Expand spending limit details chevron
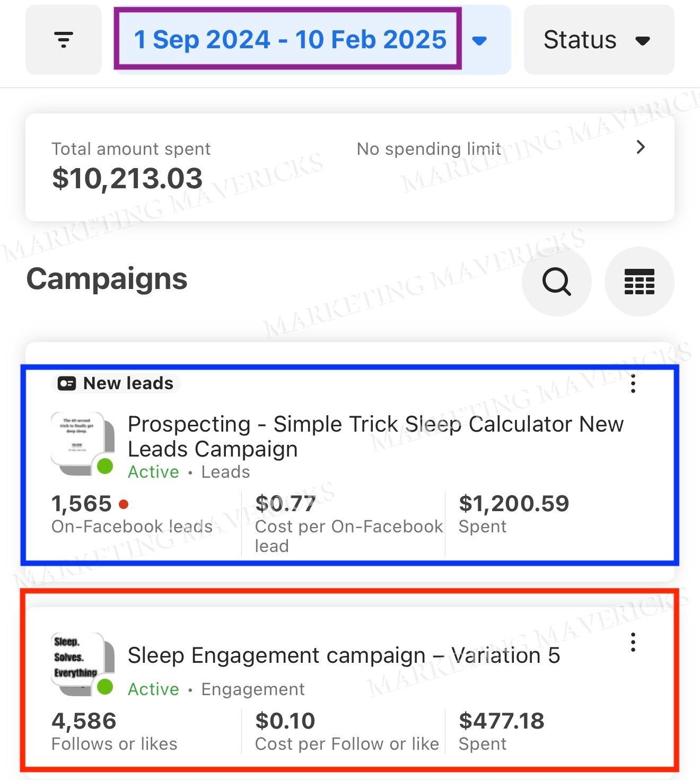700x780 pixels. coord(641,147)
